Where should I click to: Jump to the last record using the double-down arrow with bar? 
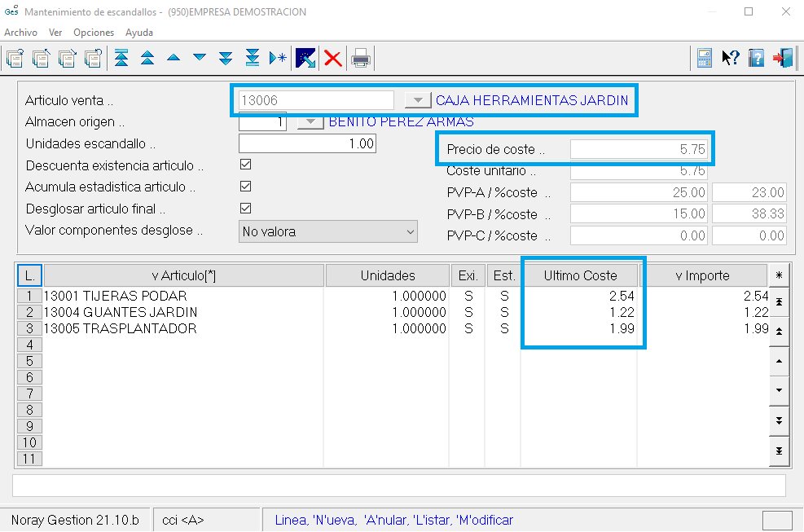(x=253, y=58)
